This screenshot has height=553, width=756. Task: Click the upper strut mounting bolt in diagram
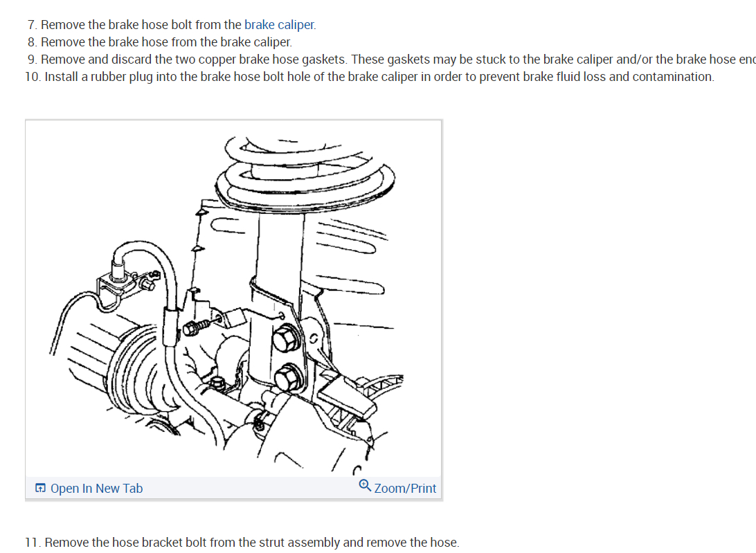287,338
